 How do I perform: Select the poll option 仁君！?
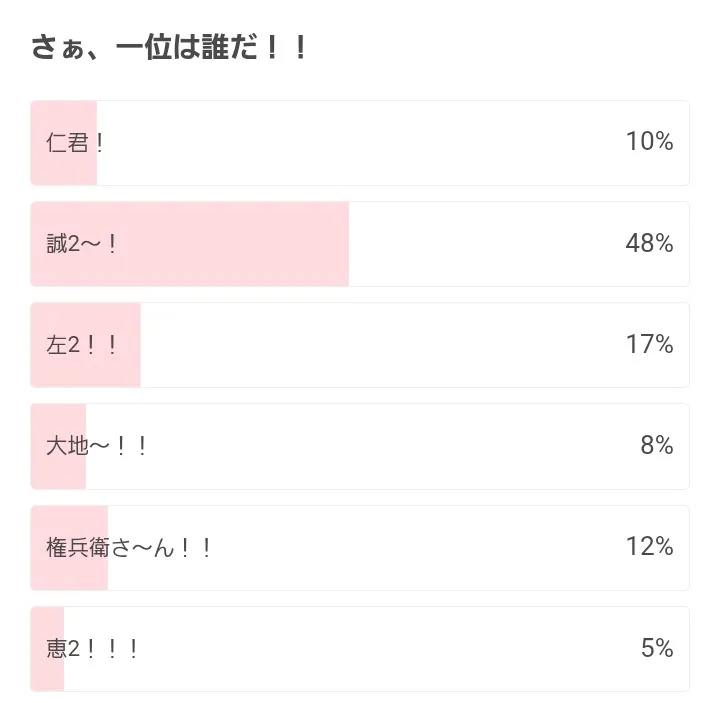tap(76, 143)
